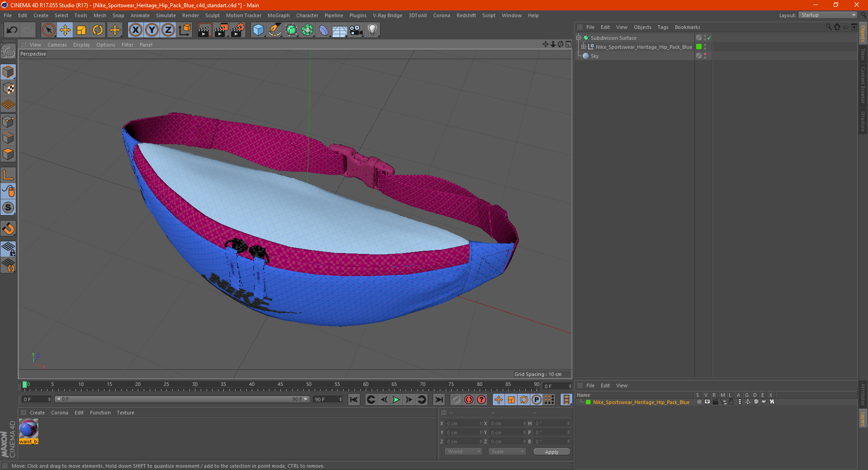This screenshot has width=868, height=470.
Task: Toggle X axis lock
Action: [135, 30]
